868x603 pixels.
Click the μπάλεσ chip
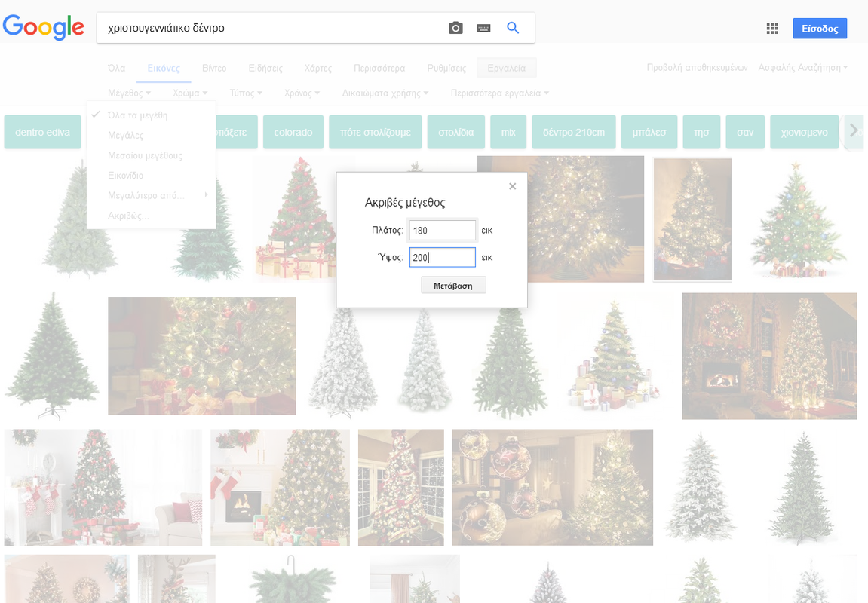649,132
